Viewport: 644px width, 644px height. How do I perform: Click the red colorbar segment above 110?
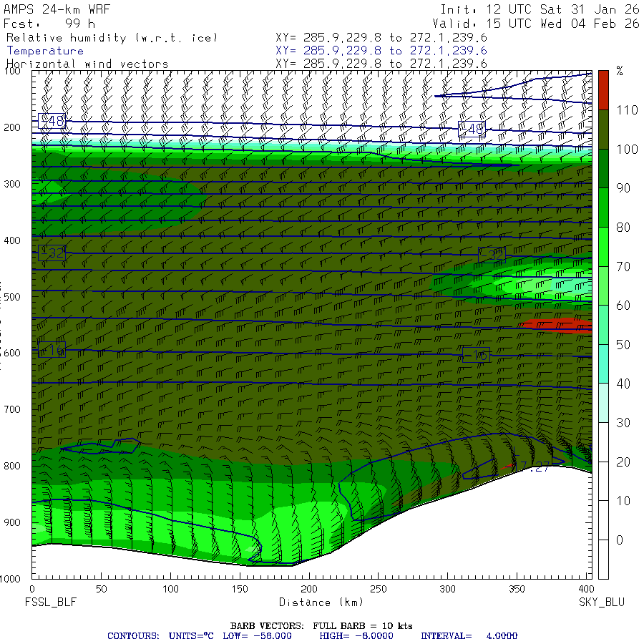click(603, 90)
